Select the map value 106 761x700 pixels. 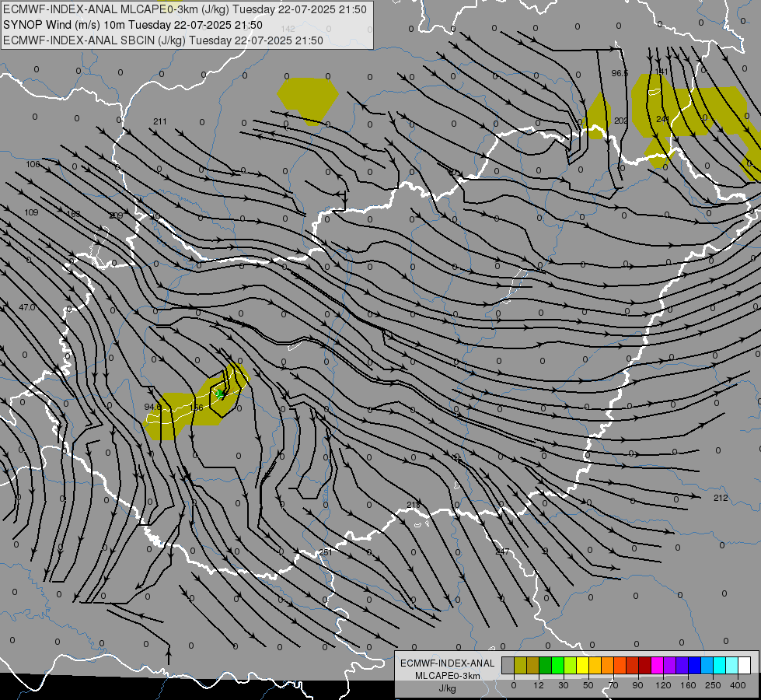(x=33, y=164)
